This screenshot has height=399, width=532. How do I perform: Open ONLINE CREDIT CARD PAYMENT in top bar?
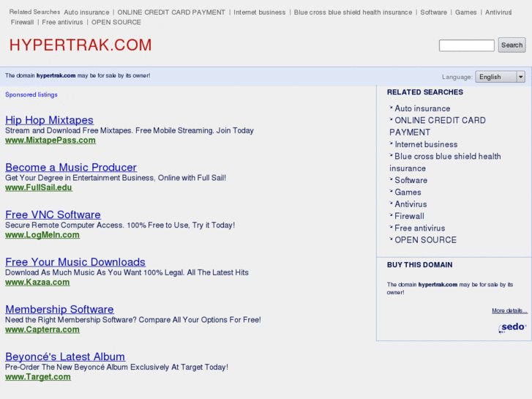[x=171, y=12]
